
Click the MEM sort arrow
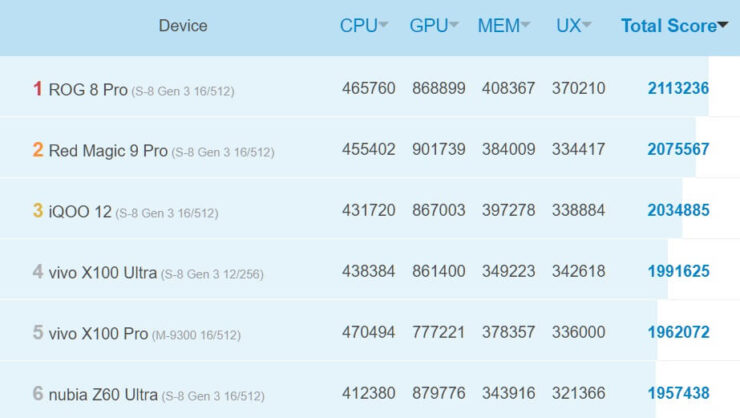point(526,26)
